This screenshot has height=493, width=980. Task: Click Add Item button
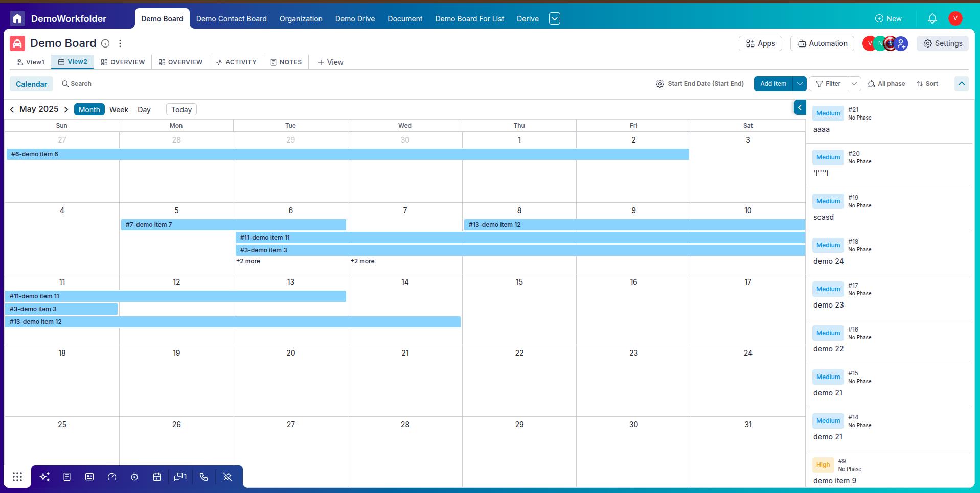(773, 84)
